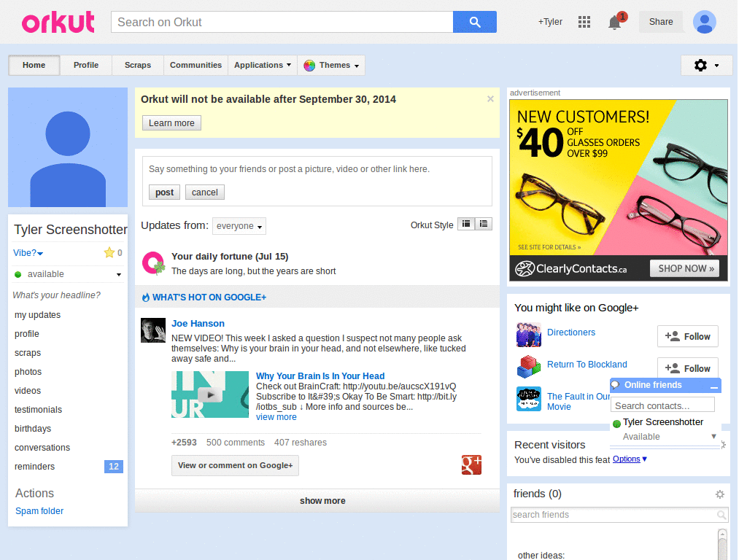Viewport: 747px width, 560px height.
Task: Focus the status update text box
Action: pos(317,169)
